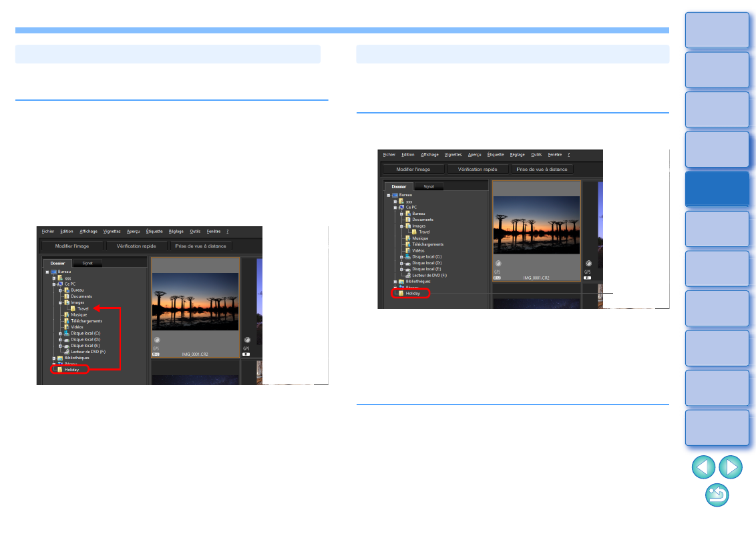The image size is (756, 534).
Task: Select Vidéos in right screenshot tree
Action: click(415, 250)
